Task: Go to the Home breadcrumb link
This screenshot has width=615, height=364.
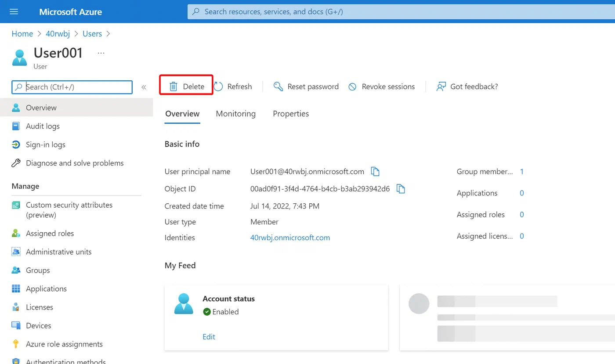Action: click(22, 34)
